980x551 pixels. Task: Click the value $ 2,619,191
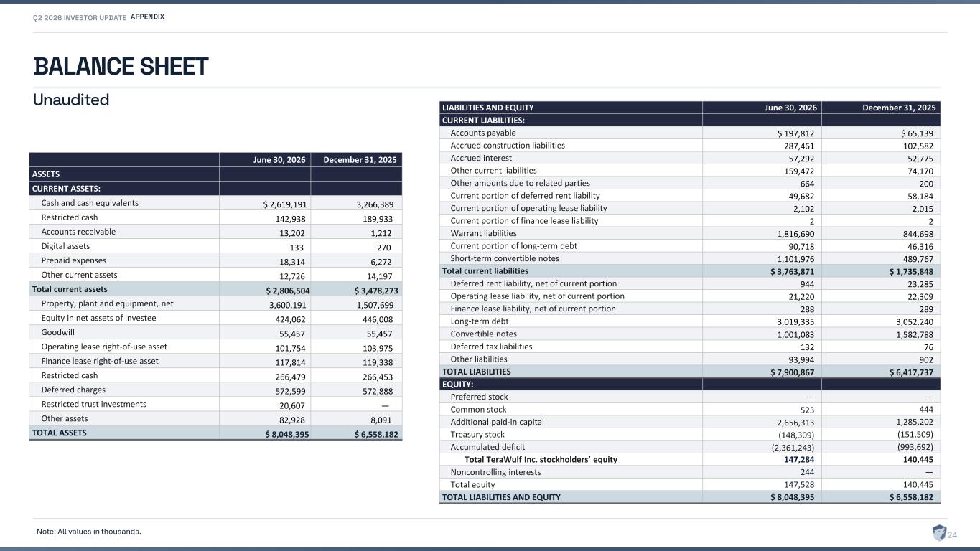pyautogui.click(x=284, y=204)
